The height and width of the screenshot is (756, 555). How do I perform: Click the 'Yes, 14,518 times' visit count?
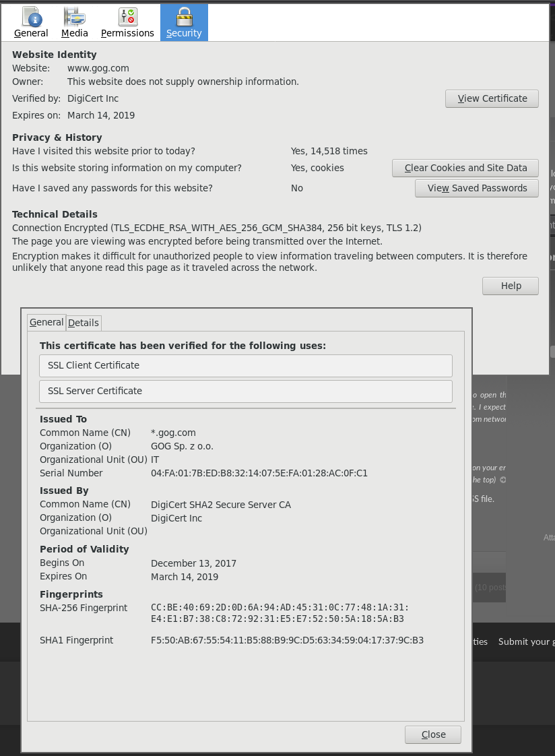click(329, 151)
